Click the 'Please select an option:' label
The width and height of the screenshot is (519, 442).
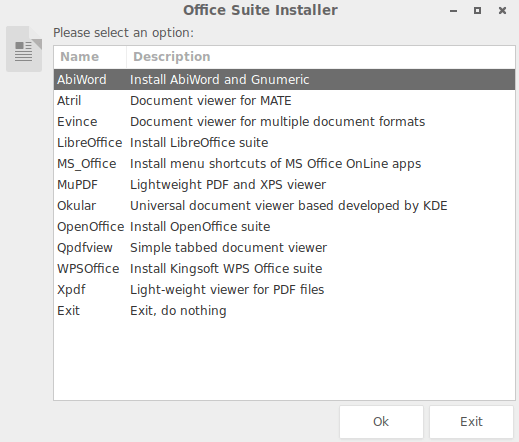coord(123,33)
